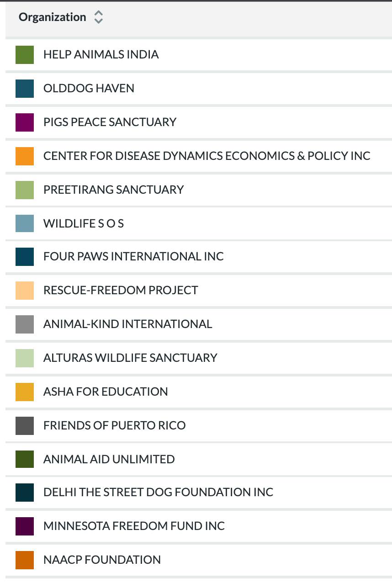The image size is (392, 583).
Task: Select the yellow swatch for ASHA FOR EDUCATION
Action: pyautogui.click(x=25, y=392)
